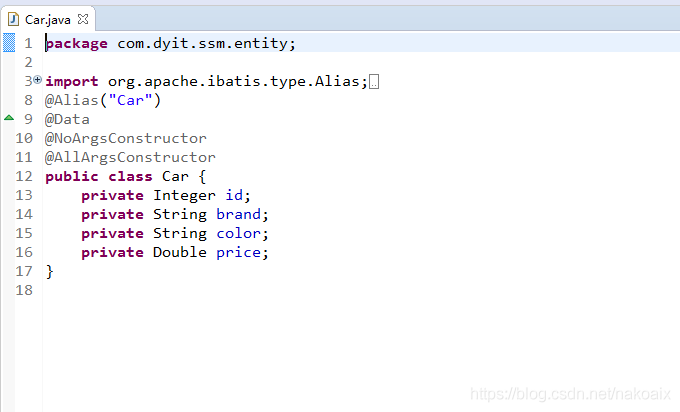Click the Java file icon on the Car.java tab
The image size is (680, 412).
(x=15, y=18)
